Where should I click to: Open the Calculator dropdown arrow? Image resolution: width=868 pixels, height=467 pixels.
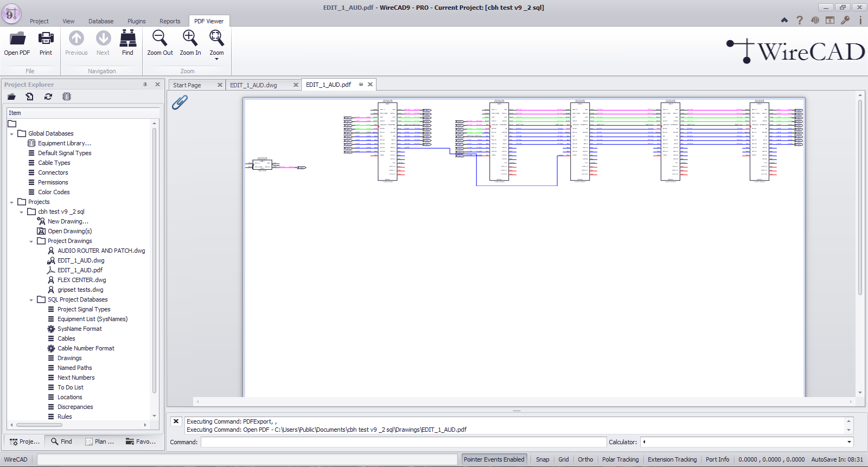coord(850,442)
